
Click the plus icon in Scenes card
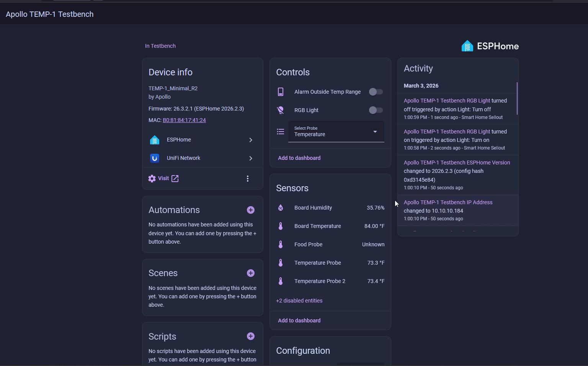pos(251,273)
